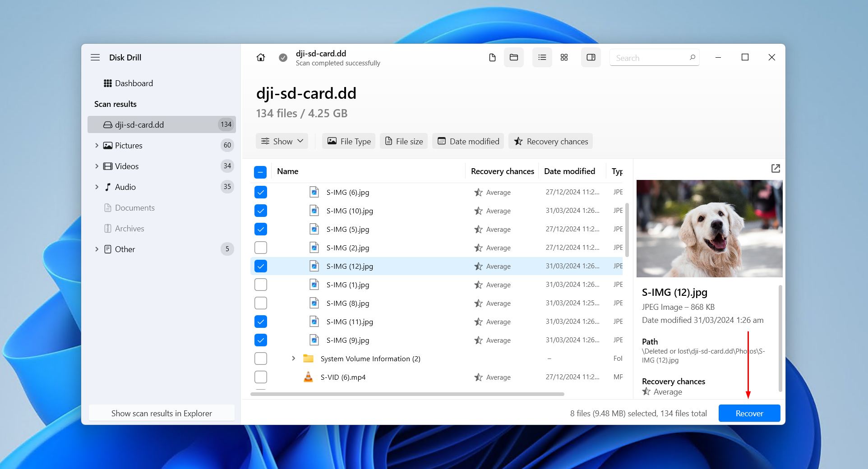Toggle the select-all checkbox in the header
The width and height of the screenshot is (868, 469).
pyautogui.click(x=260, y=172)
